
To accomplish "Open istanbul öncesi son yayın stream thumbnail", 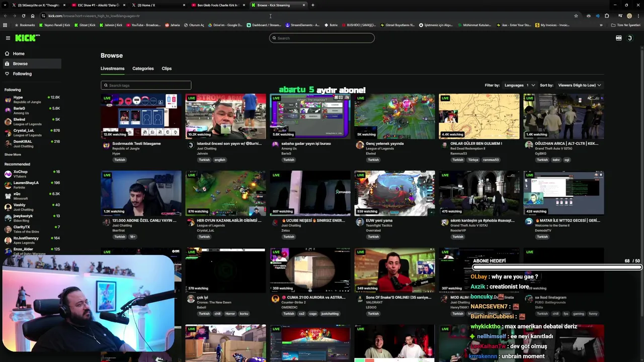I will (x=225, y=116).
